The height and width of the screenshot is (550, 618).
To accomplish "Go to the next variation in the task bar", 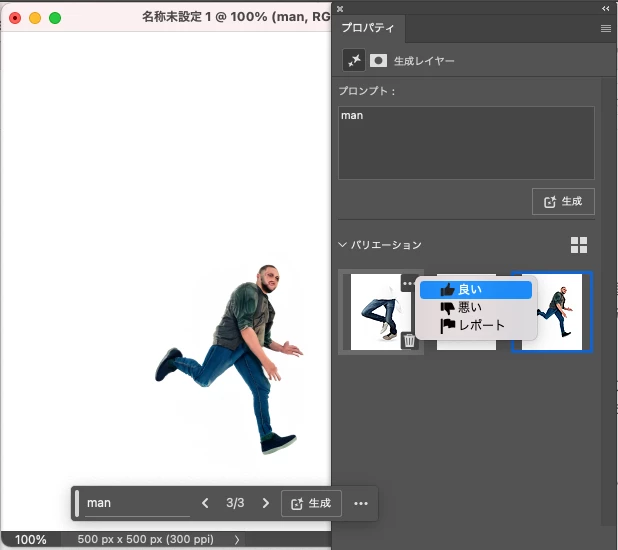I will pos(266,503).
